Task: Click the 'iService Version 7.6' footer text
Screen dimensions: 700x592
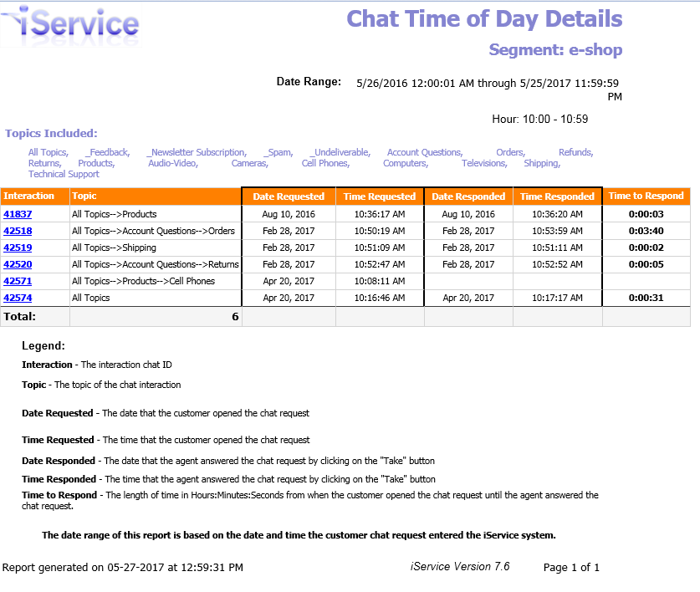Action: (460, 567)
